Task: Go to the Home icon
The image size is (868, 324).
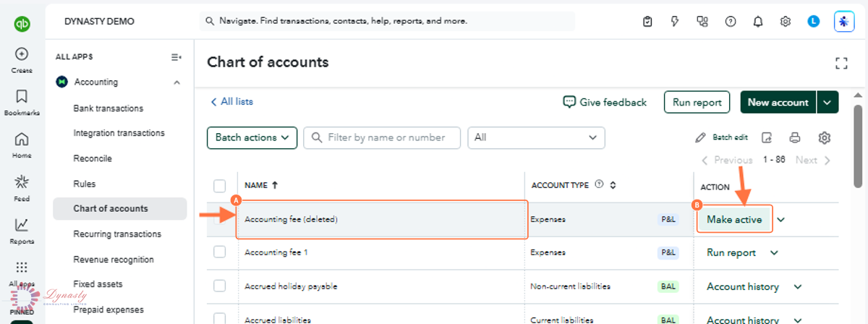Action: [x=22, y=139]
